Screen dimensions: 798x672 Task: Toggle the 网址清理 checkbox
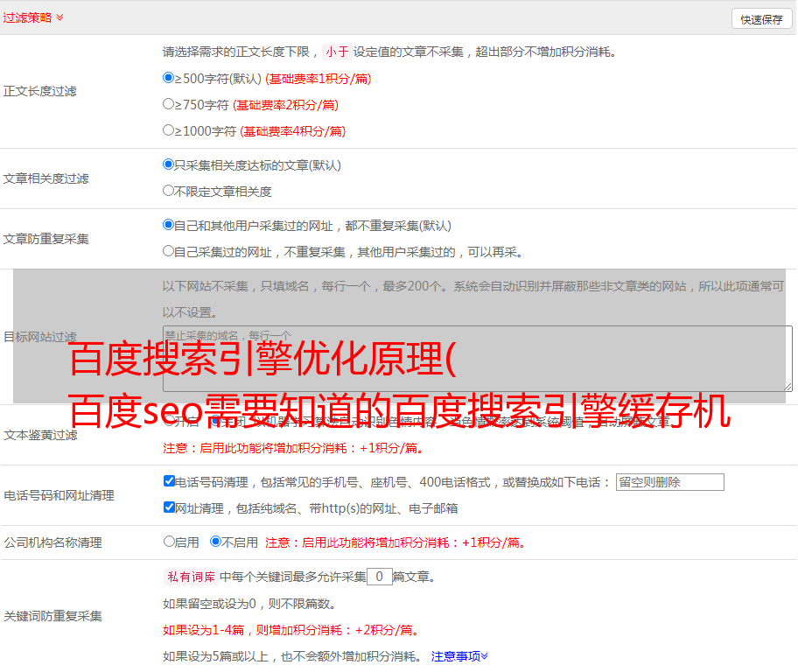(x=170, y=507)
